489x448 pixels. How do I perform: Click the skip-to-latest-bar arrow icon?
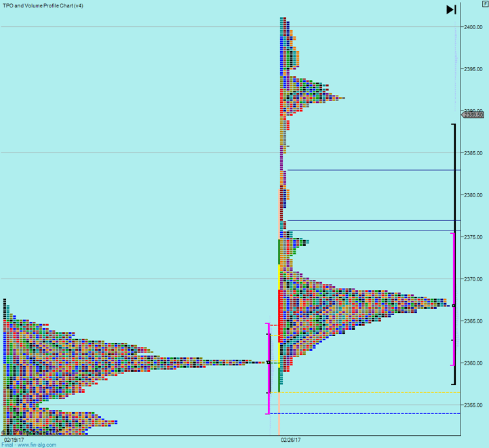(451, 9)
